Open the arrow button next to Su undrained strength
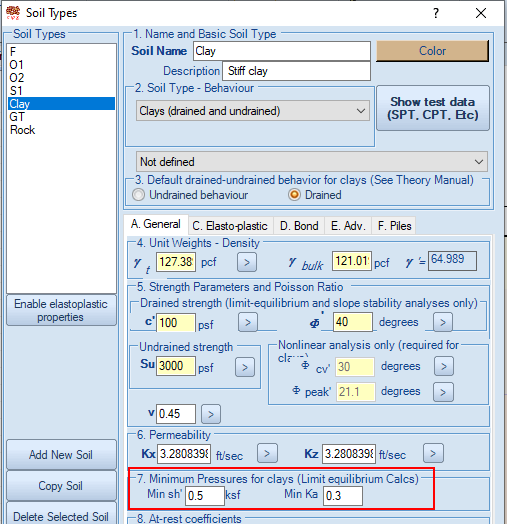Viewport: 507px width, 524px height. [x=245, y=367]
